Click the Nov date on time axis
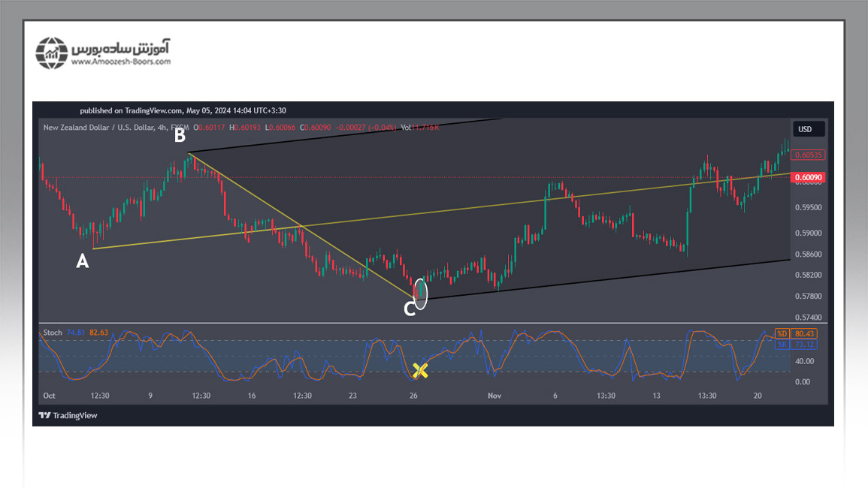868x488 pixels. (494, 396)
